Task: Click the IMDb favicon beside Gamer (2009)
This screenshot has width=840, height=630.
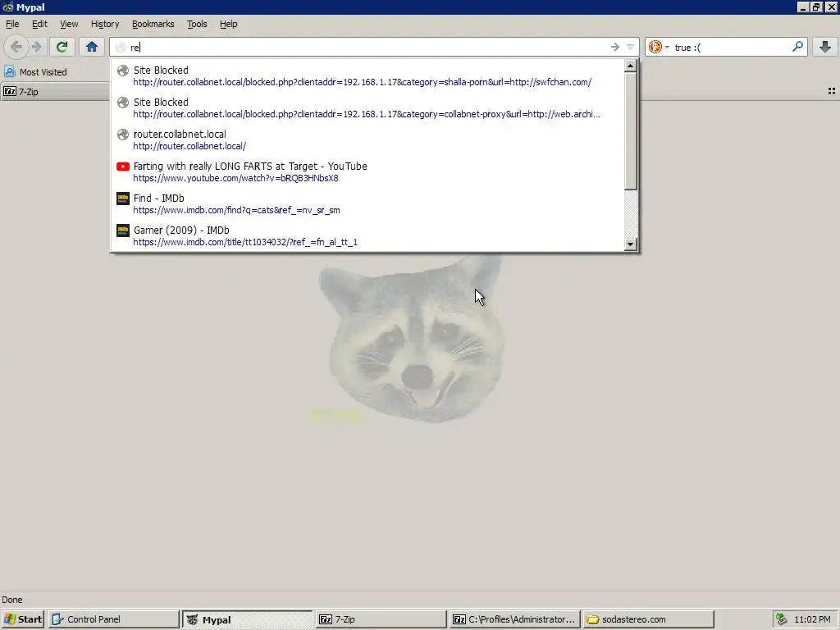Action: pos(123,231)
